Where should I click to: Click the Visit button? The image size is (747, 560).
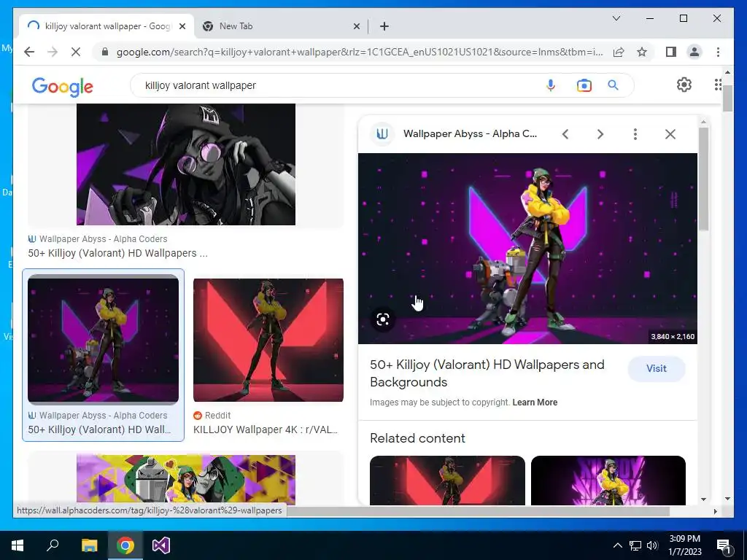point(657,368)
